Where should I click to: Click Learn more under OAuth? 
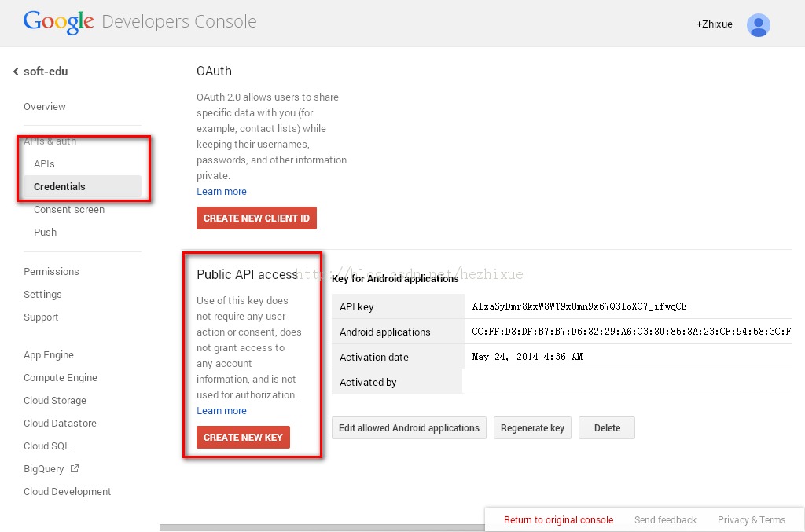[222, 192]
